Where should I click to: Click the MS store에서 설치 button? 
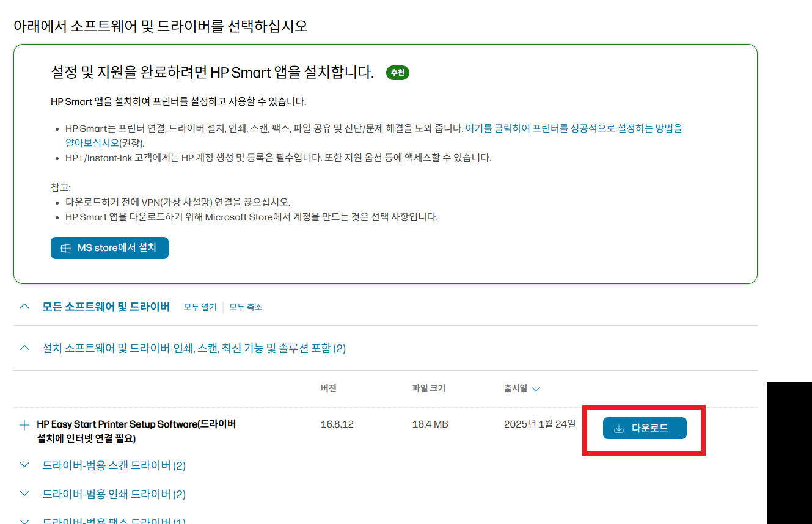tap(109, 248)
